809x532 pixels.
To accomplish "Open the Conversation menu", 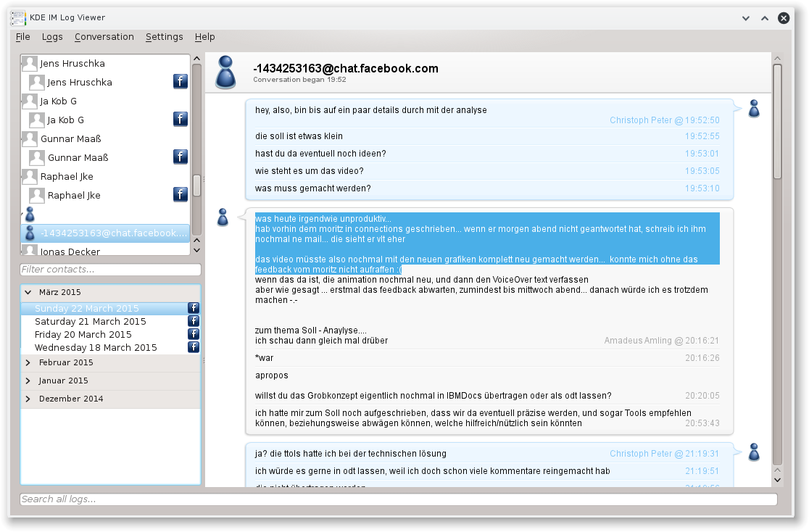I will click(x=104, y=37).
